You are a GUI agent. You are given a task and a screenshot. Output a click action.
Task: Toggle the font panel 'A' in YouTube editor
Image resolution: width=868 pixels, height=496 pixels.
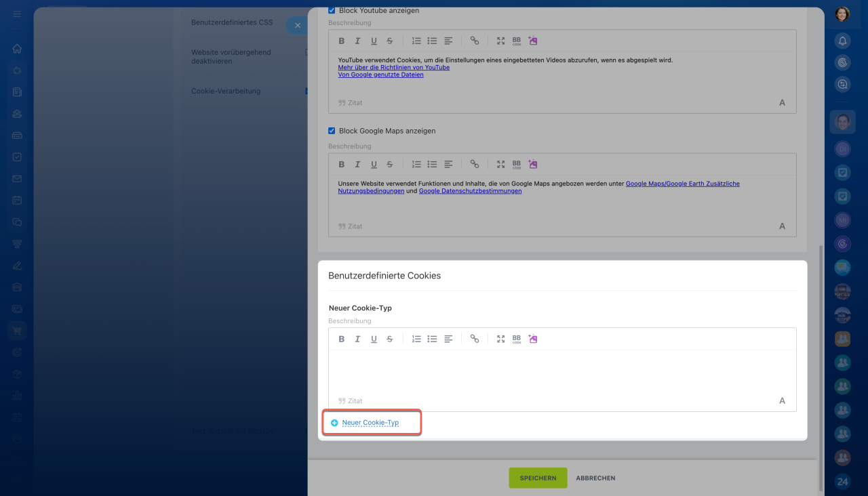782,103
